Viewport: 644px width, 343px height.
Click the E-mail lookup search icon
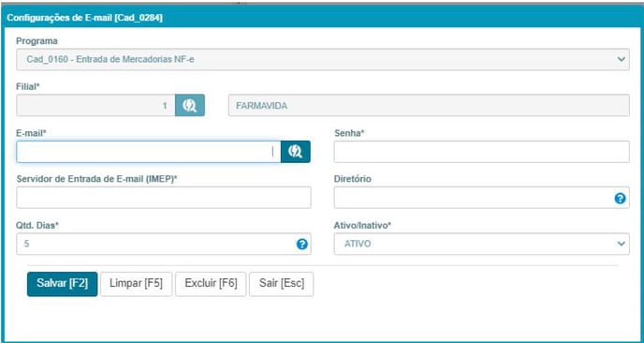[x=295, y=152]
